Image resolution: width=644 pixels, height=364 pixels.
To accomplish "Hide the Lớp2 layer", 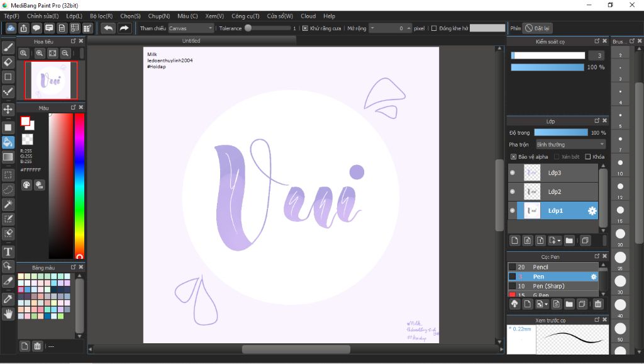I will pyautogui.click(x=513, y=191).
